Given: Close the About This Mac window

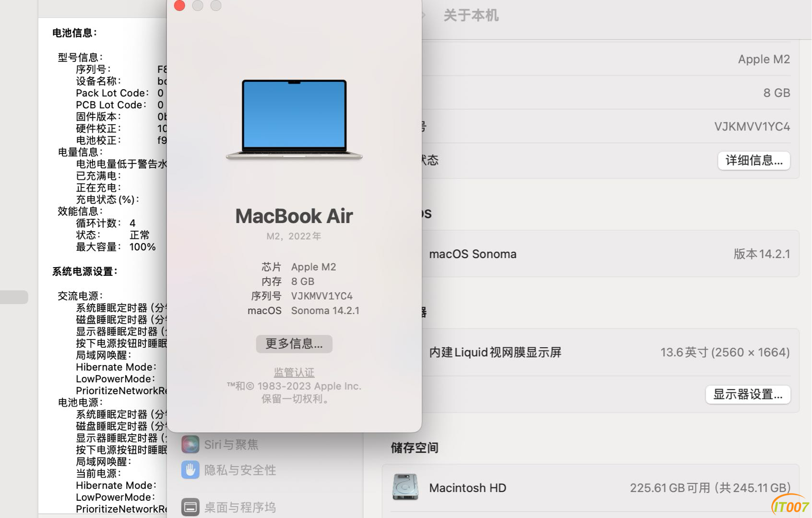Looking at the screenshot, I should (179, 5).
